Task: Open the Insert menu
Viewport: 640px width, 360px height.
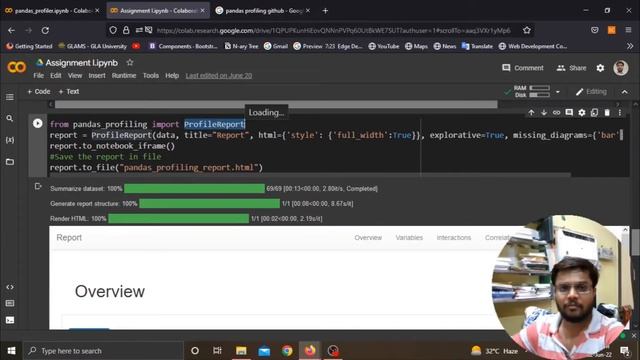Action: click(97, 76)
